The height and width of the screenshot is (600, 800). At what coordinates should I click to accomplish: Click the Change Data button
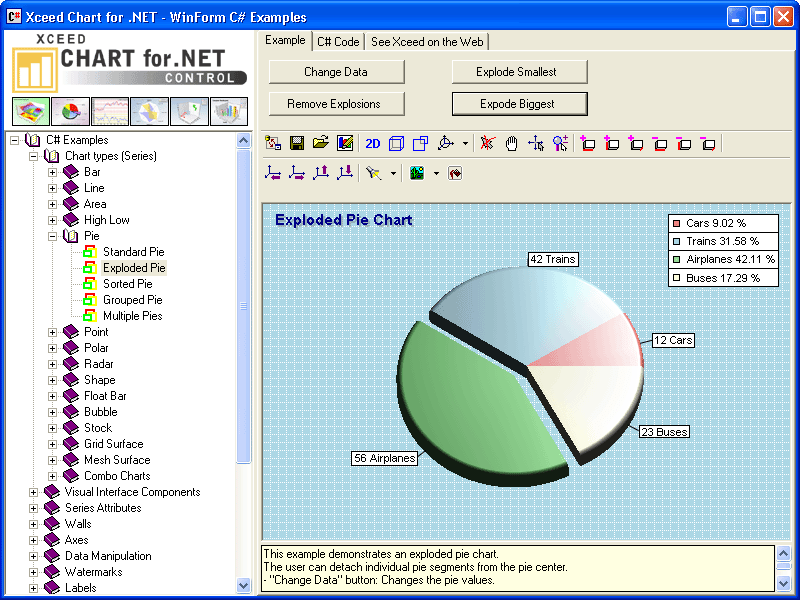tap(336, 72)
